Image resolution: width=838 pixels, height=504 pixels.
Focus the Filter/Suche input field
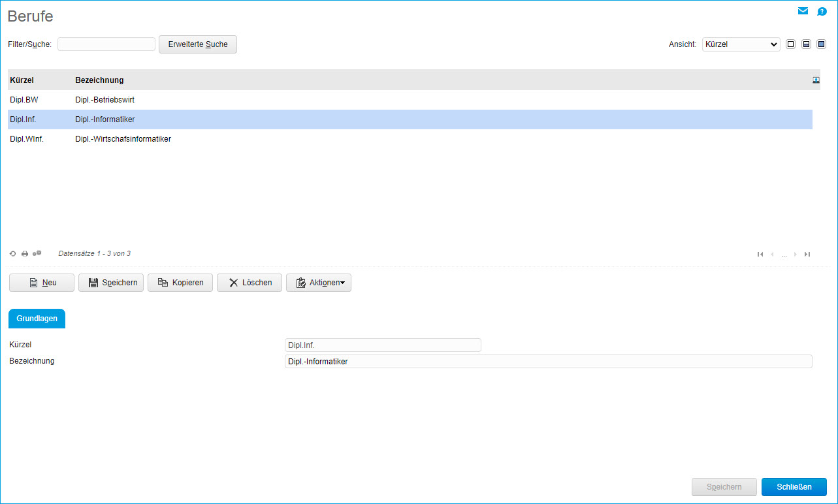[106, 44]
